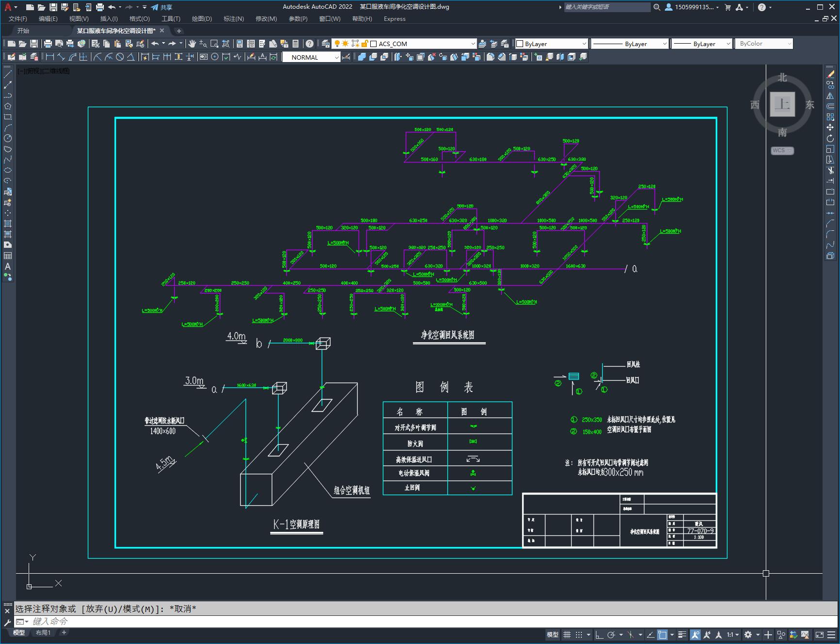Click the Zoom Window icon

click(x=214, y=44)
